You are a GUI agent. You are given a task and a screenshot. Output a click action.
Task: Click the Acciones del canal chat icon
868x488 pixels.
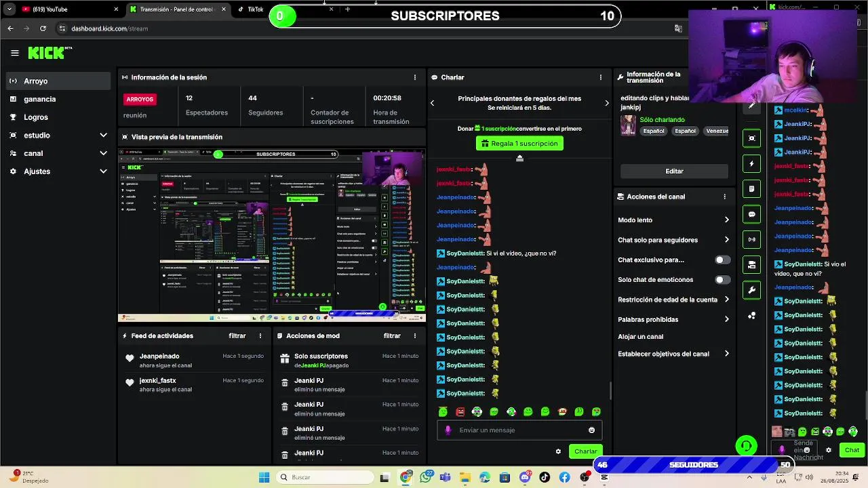pyautogui.click(x=620, y=197)
